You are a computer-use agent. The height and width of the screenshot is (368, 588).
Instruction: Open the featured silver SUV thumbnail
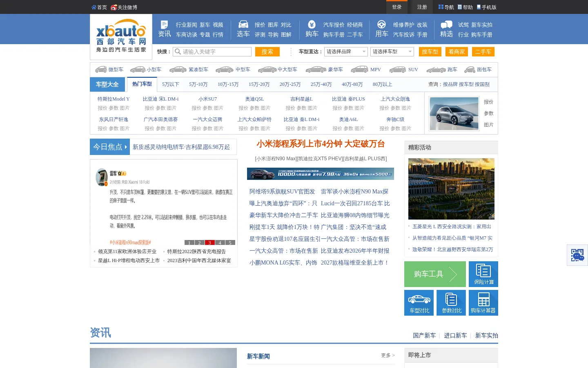pyautogui.click(x=454, y=113)
